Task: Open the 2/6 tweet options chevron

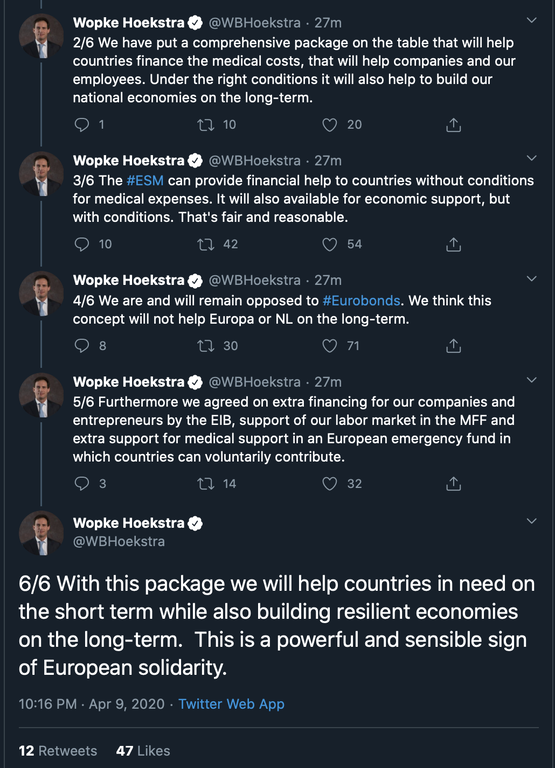Action: coord(531,21)
